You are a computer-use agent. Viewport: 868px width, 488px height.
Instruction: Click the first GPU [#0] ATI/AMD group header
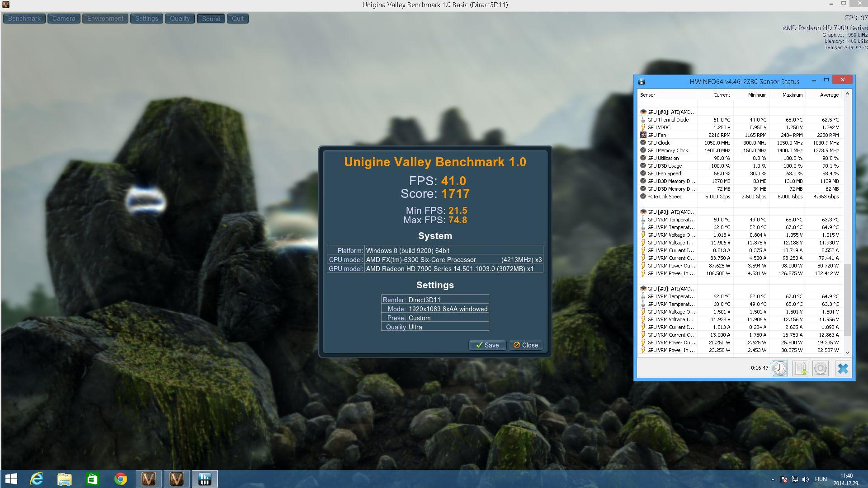(740, 112)
